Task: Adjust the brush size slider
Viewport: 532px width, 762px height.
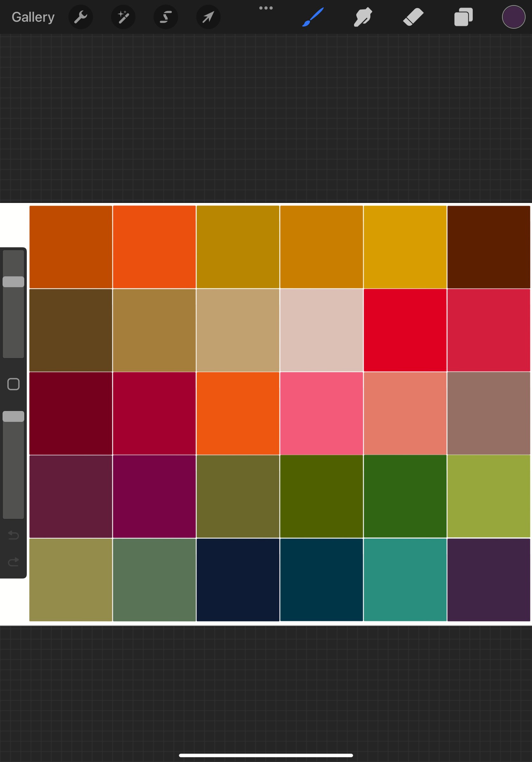Action: coord(14,281)
